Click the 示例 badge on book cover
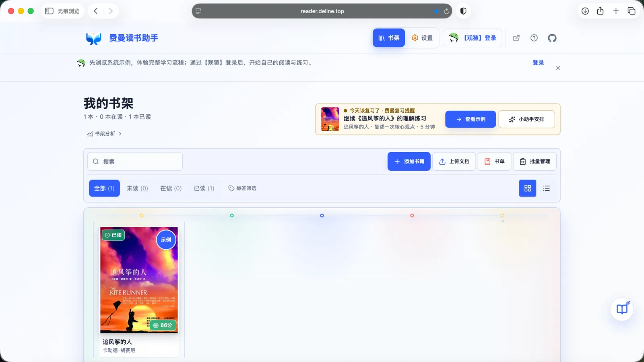644x362 pixels. (x=166, y=240)
